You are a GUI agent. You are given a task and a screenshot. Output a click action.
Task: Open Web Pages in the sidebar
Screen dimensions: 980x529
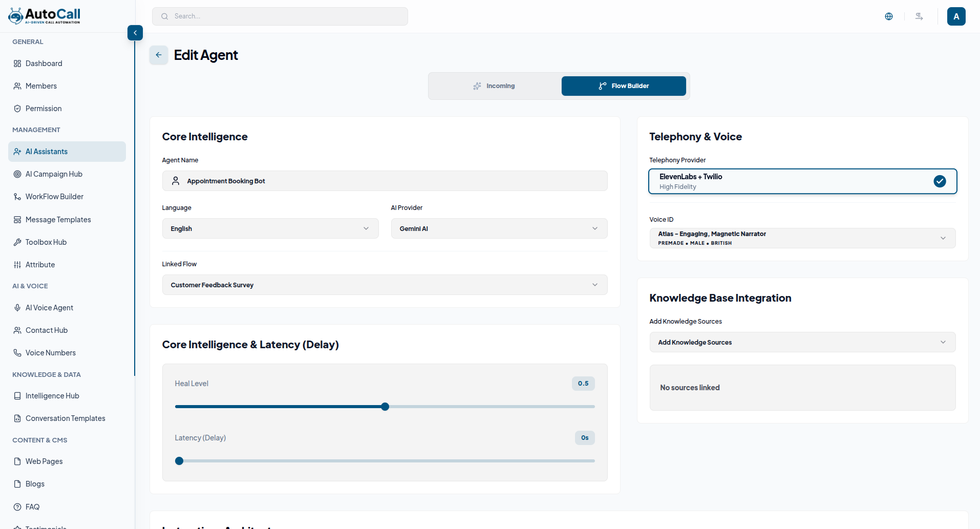coord(67,461)
